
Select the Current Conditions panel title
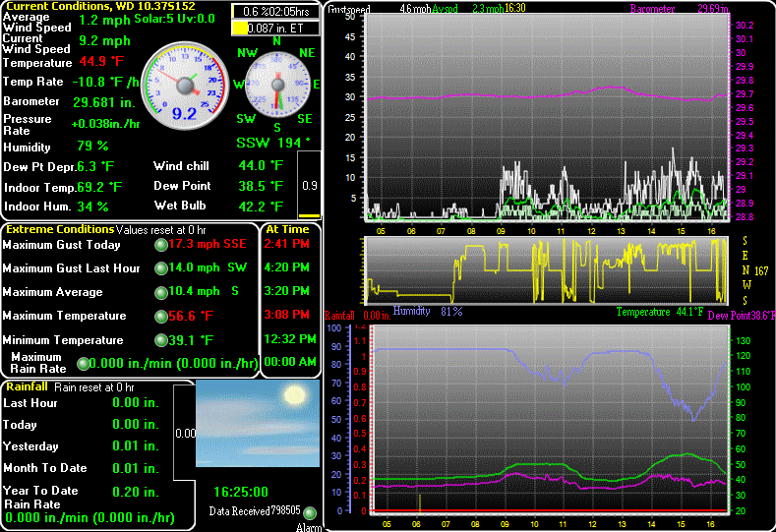click(x=100, y=7)
